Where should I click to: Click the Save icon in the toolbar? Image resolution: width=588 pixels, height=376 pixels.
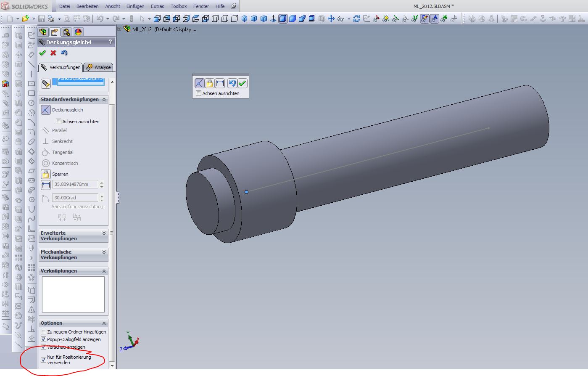(x=42, y=19)
